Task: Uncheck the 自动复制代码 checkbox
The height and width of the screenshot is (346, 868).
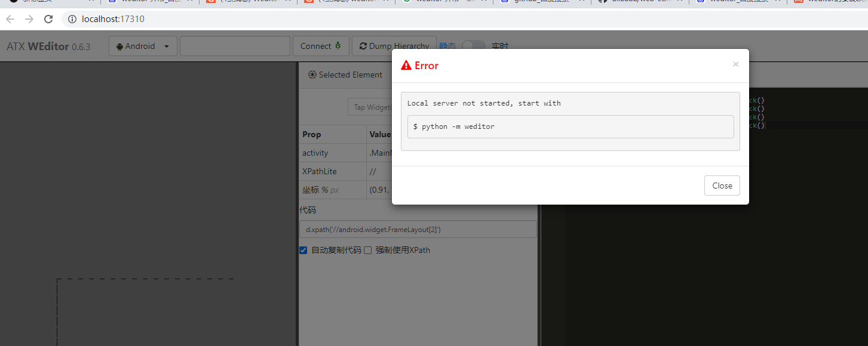Action: pos(303,251)
